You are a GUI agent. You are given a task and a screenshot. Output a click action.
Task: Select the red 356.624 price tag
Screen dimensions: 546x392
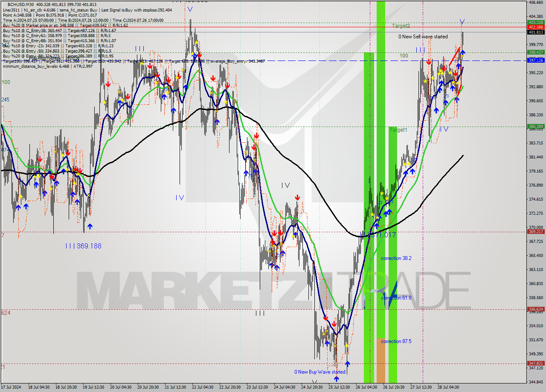(535, 309)
